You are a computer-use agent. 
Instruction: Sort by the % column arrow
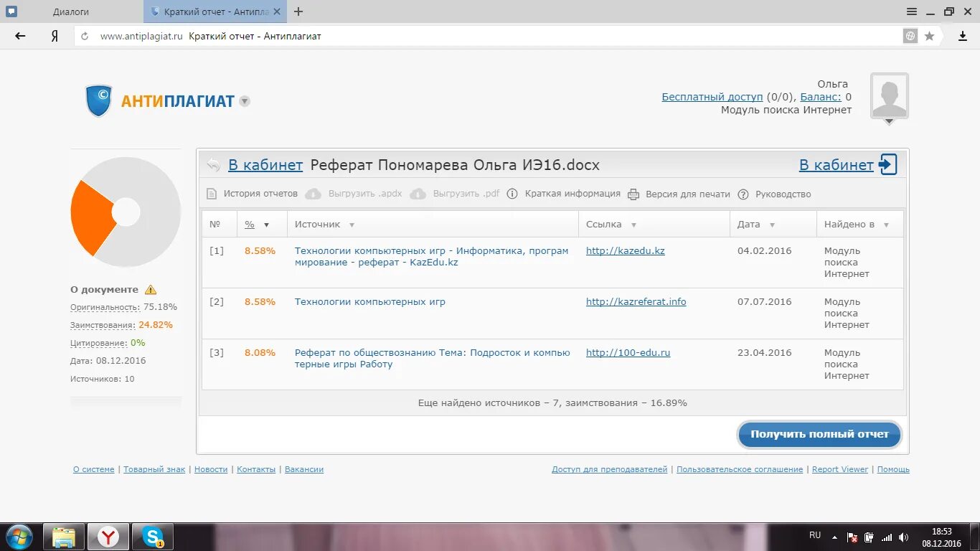coord(266,225)
